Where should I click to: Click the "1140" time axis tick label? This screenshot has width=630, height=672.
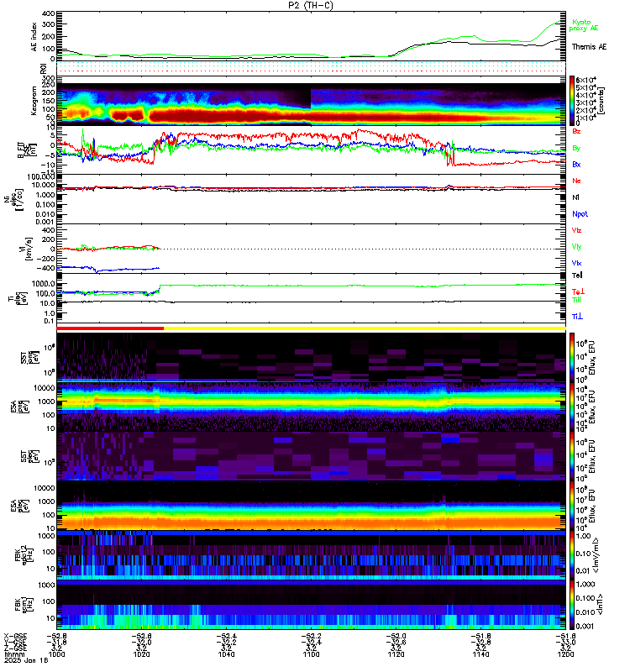[480, 654]
